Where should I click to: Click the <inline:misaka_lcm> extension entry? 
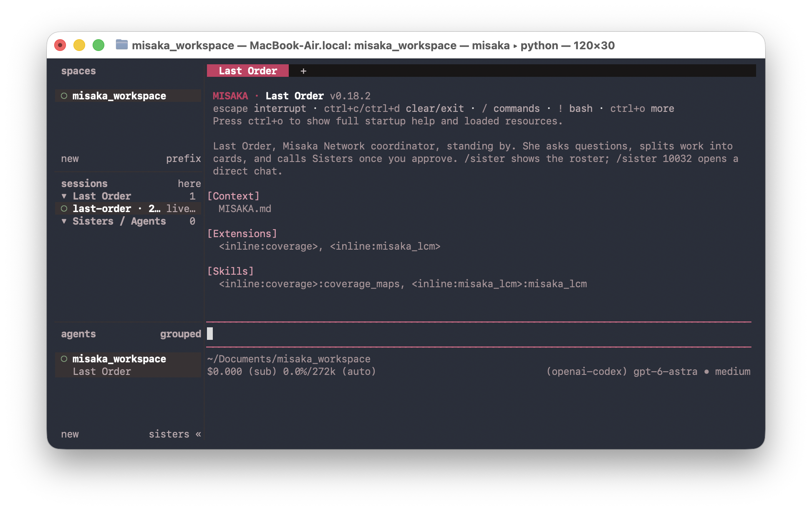pyautogui.click(x=385, y=246)
